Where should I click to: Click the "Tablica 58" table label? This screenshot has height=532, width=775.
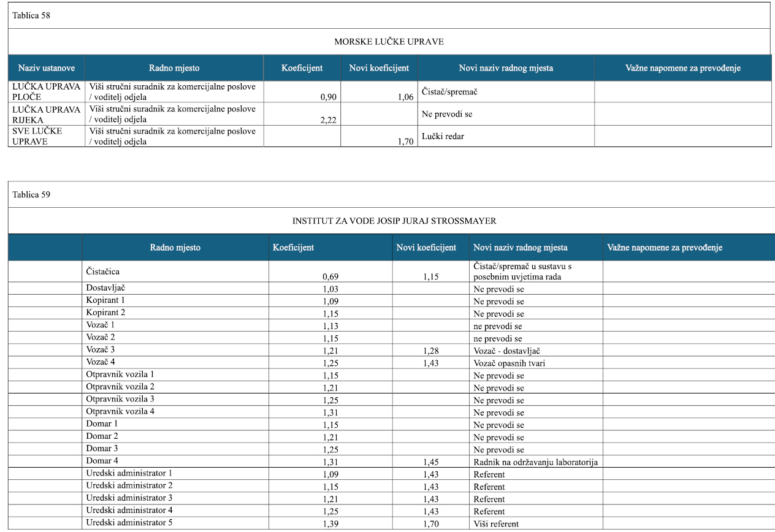tap(31, 16)
